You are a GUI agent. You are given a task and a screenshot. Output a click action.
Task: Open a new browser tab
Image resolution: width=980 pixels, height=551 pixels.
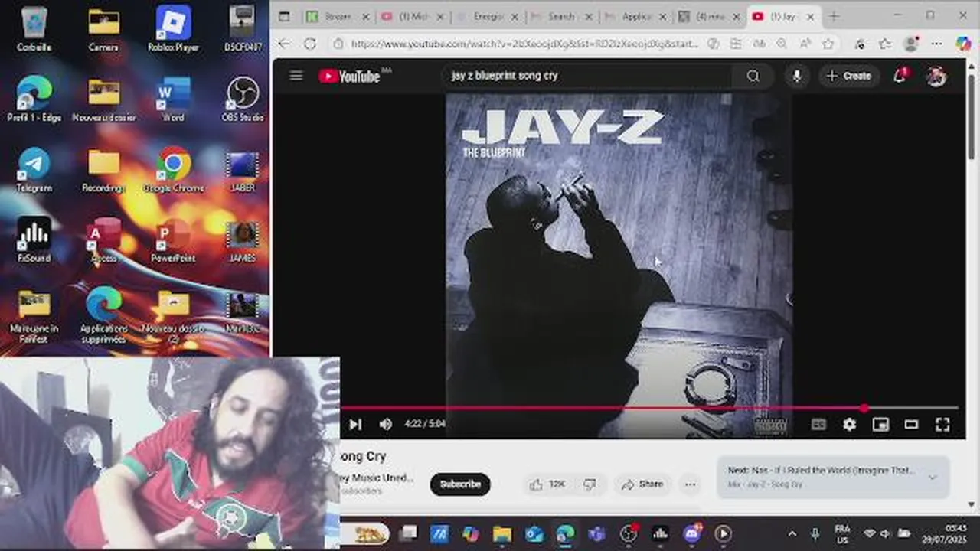(833, 16)
